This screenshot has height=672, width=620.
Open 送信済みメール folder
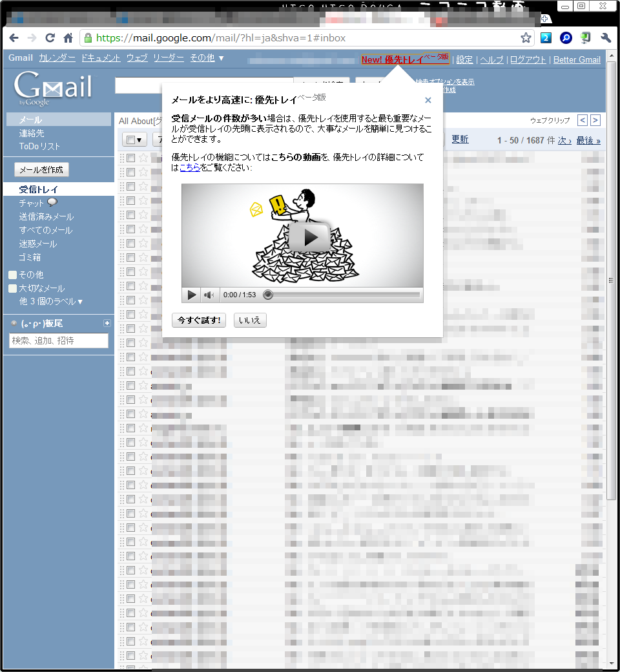pos(46,217)
